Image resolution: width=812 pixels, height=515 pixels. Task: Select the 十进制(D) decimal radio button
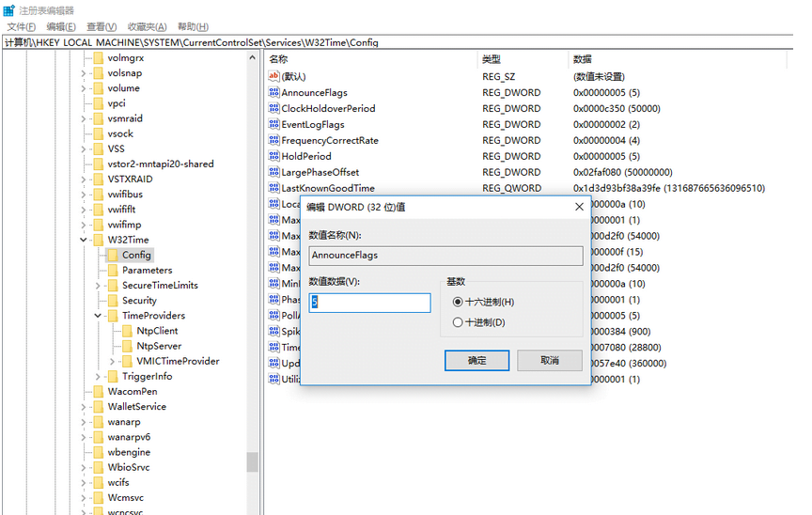coord(458,322)
